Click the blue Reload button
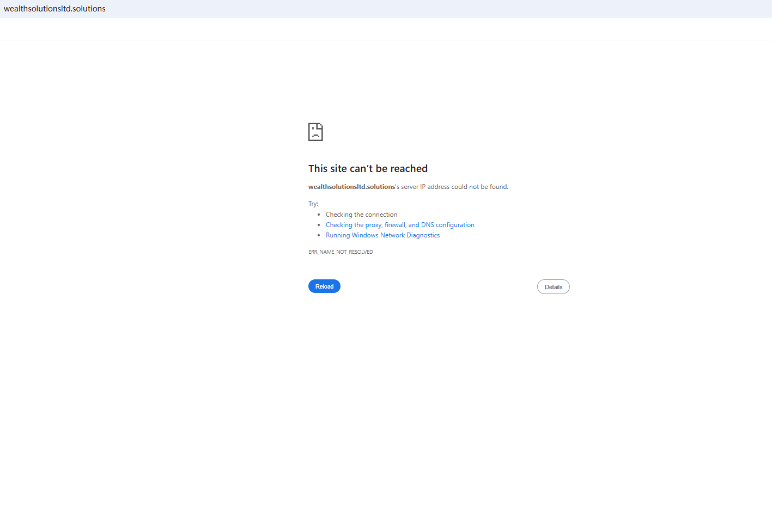This screenshot has height=532, width=772. click(324, 286)
